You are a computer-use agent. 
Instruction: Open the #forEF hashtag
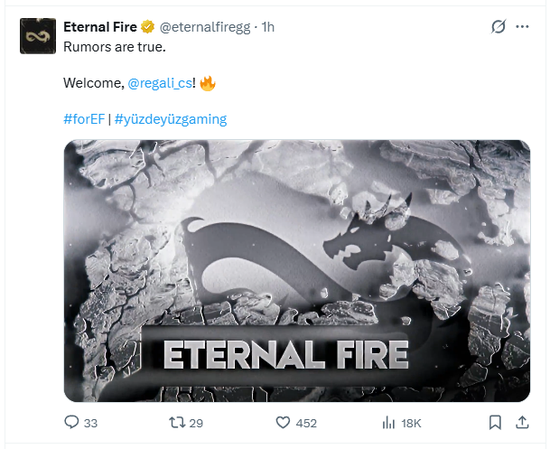[x=84, y=119]
